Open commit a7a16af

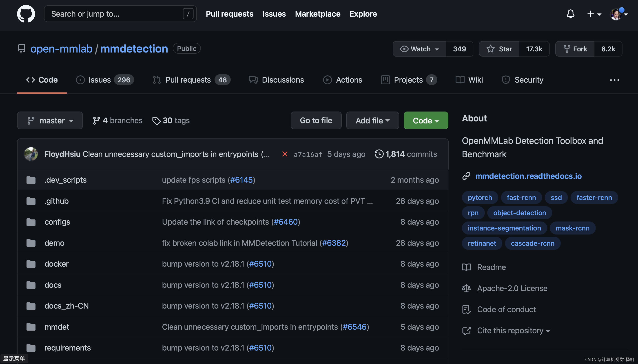point(308,154)
